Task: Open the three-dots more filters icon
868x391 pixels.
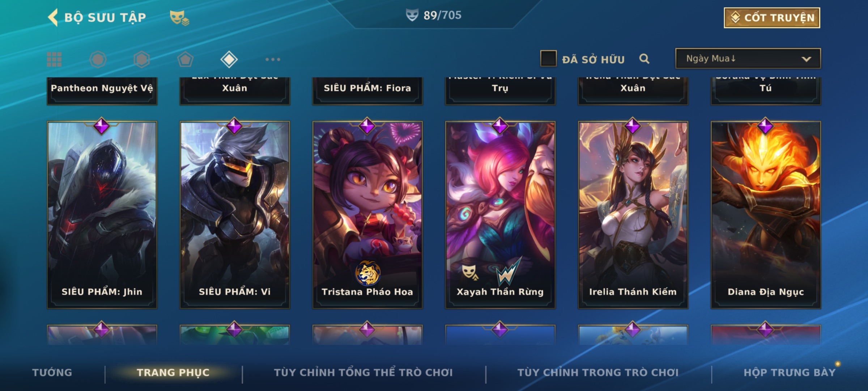Action: [x=273, y=59]
